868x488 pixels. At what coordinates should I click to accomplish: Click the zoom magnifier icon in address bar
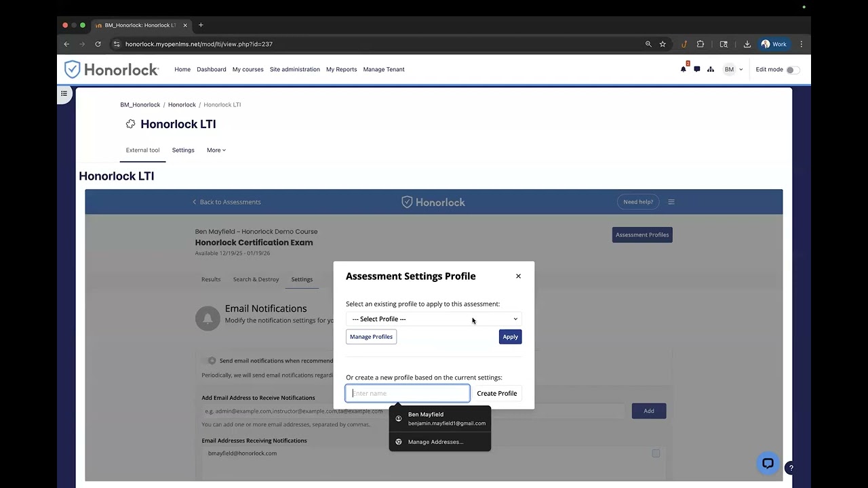648,44
